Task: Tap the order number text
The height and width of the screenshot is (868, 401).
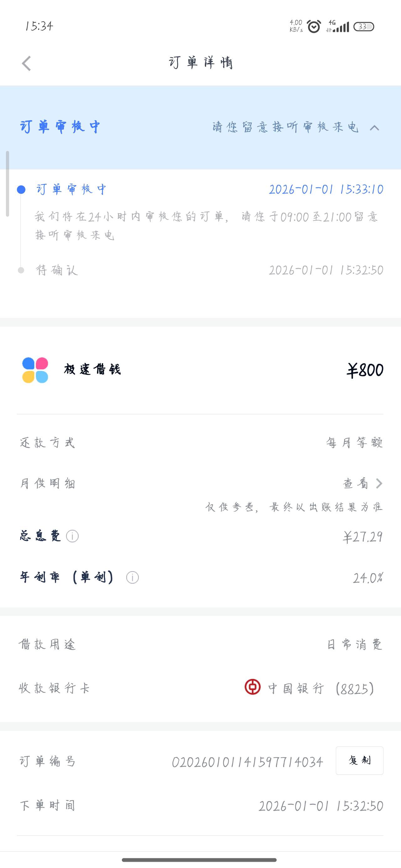Action: click(247, 762)
